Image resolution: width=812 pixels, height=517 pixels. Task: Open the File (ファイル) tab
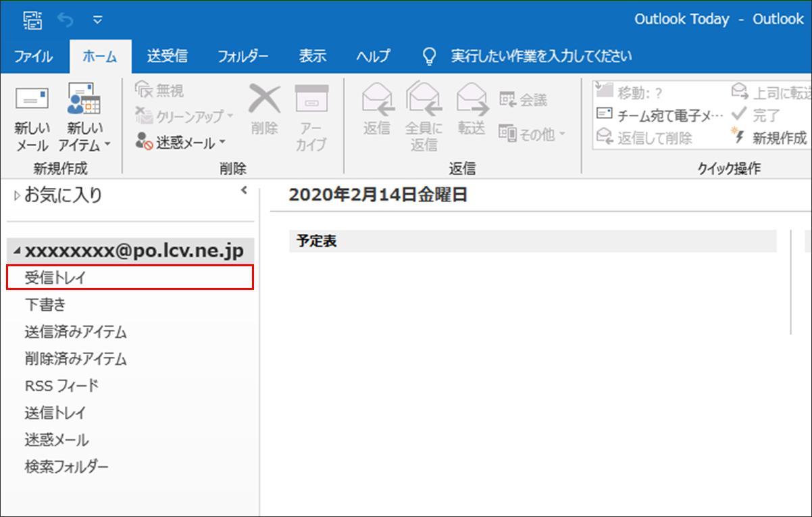click(34, 56)
